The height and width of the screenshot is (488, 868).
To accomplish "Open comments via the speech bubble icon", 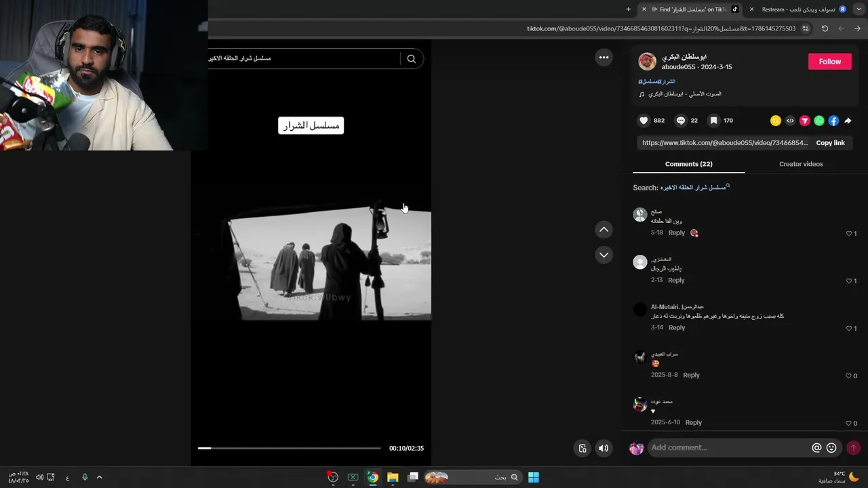I will [x=681, y=121].
